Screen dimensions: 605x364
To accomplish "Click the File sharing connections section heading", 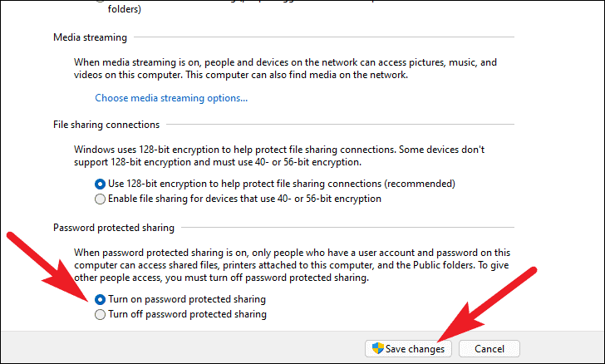I will click(106, 125).
